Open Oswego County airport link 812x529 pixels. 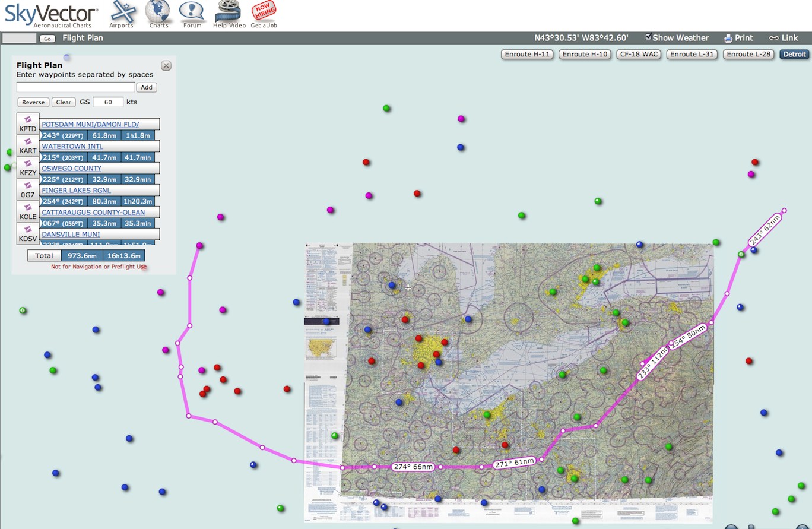pos(71,168)
